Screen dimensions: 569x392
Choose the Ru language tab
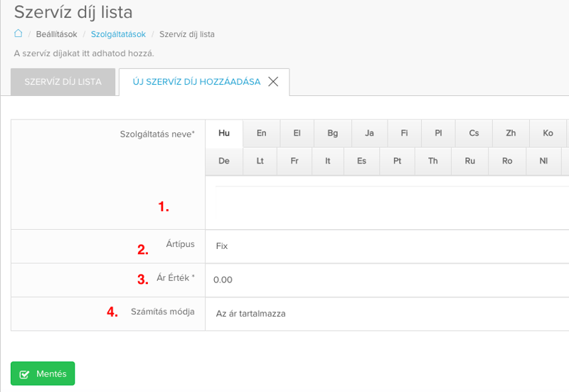pos(470,161)
